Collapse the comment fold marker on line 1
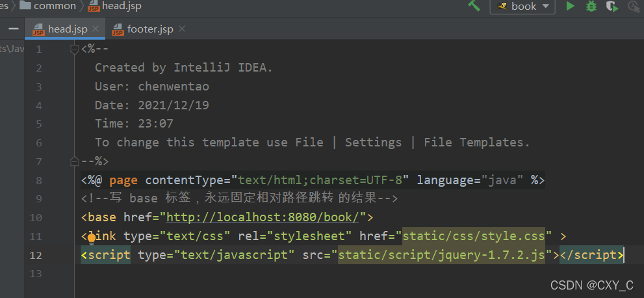The height and width of the screenshot is (298, 644). pos(74,49)
